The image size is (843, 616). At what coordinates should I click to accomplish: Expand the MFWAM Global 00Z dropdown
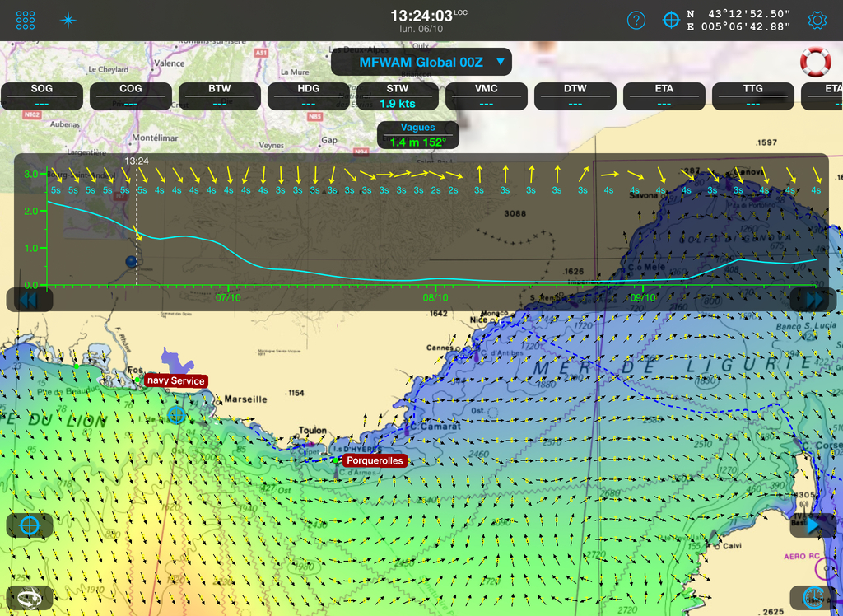pyautogui.click(x=421, y=62)
